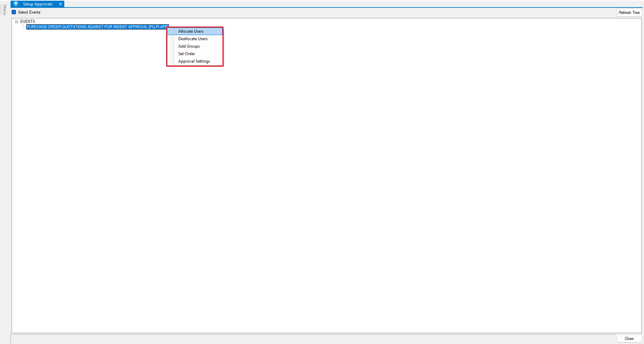Uncheck the Select Events checkbox box
Screen dimensions: 644x344
pos(14,12)
